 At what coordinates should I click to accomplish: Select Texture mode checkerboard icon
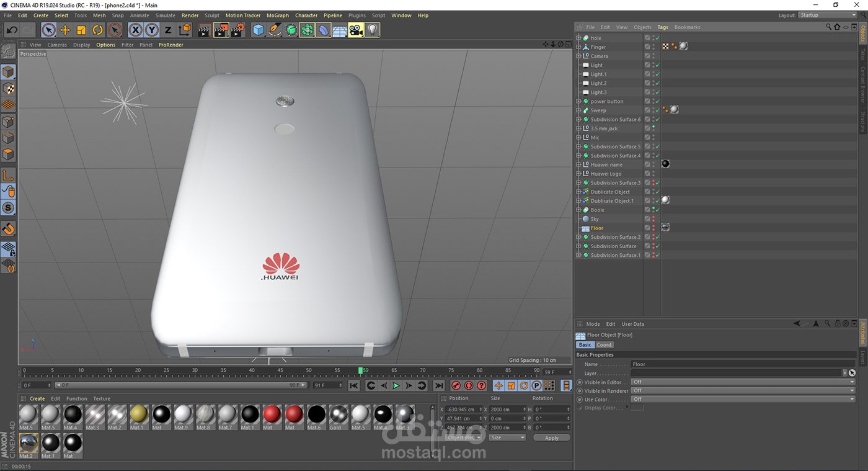pyautogui.click(x=8, y=89)
